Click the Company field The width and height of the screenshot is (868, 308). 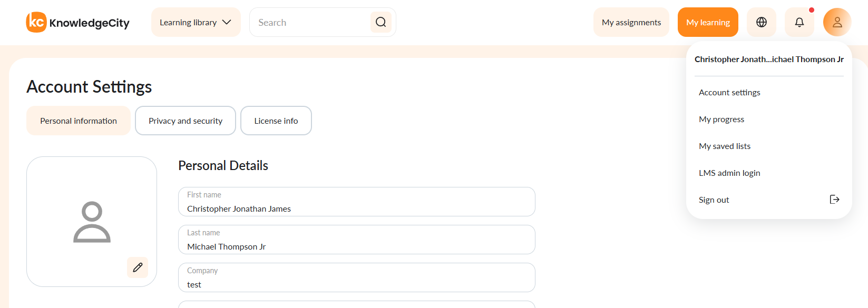click(357, 277)
